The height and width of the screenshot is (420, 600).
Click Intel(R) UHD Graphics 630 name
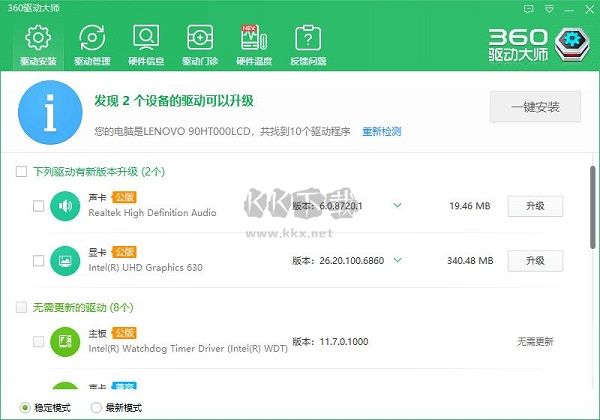(x=145, y=267)
